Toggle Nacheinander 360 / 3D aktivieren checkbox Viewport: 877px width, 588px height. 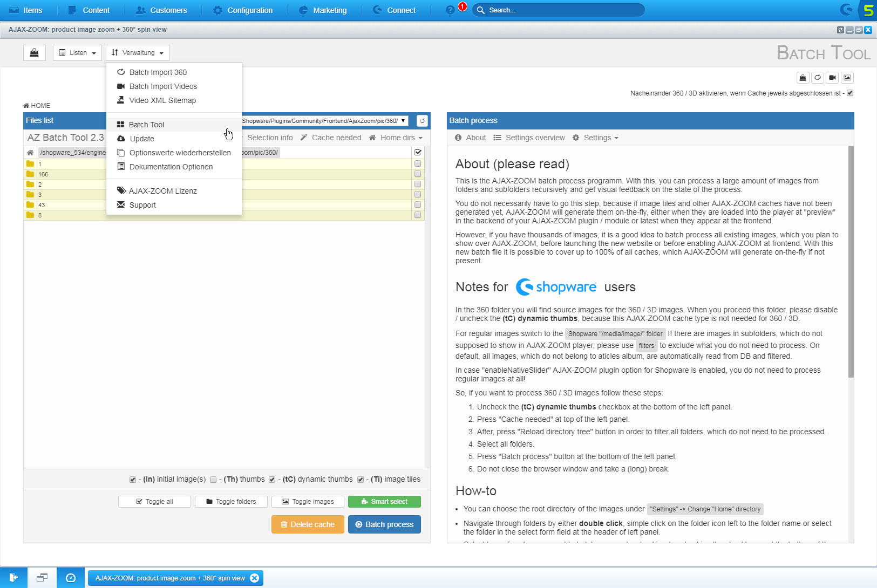point(850,93)
